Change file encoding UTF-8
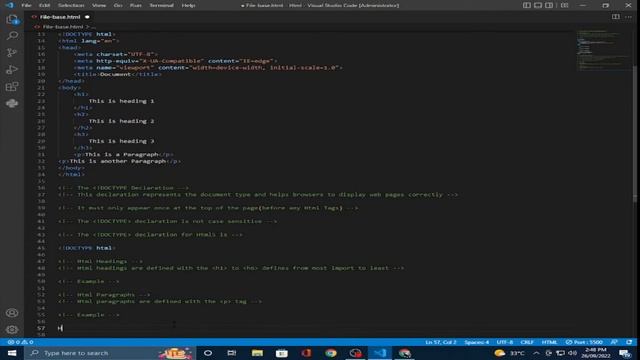 [504, 342]
